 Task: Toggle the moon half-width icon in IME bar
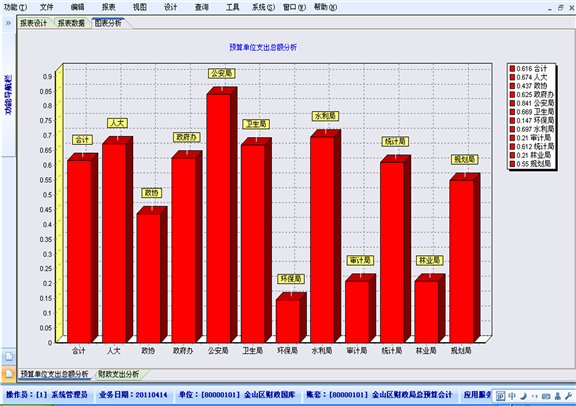coord(523,396)
